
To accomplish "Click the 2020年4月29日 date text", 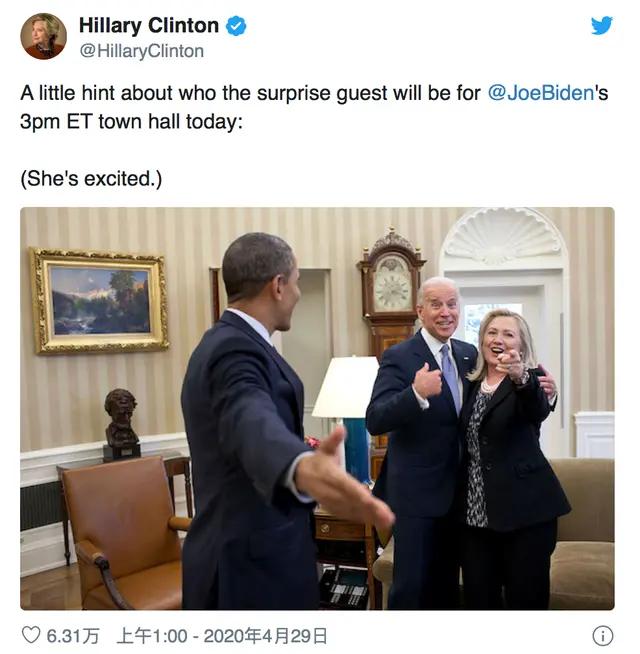I will [x=265, y=636].
